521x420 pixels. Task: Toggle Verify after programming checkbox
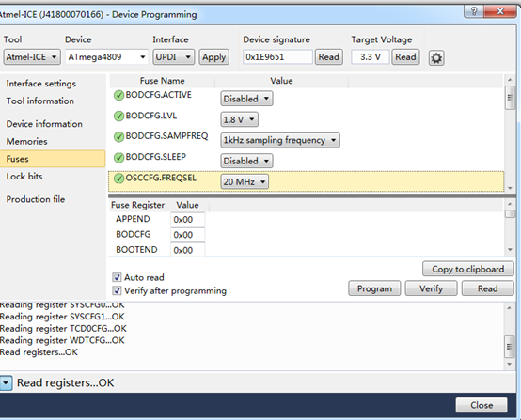click(x=117, y=290)
